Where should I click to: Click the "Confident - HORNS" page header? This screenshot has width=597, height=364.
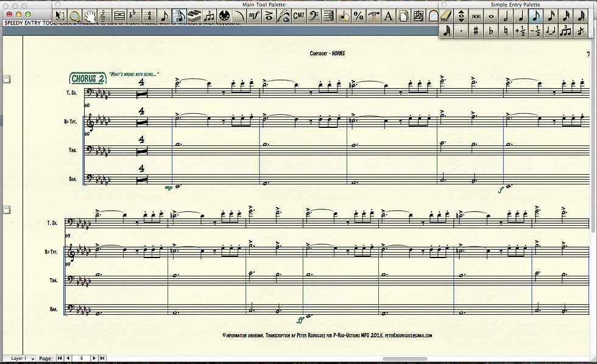pos(327,53)
